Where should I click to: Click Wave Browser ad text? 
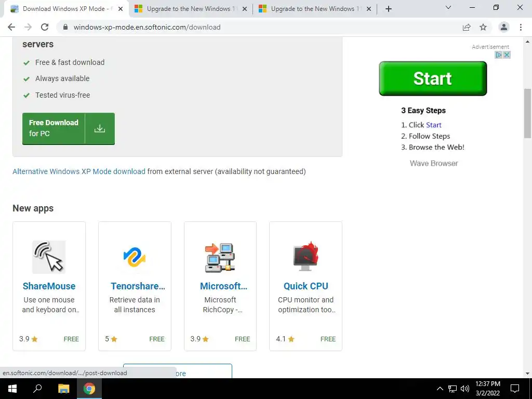pos(434,163)
